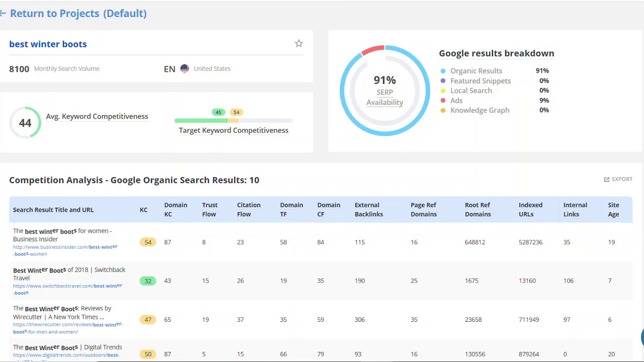Sort by Trust Flow column header
The image size is (644, 362).
click(210, 210)
